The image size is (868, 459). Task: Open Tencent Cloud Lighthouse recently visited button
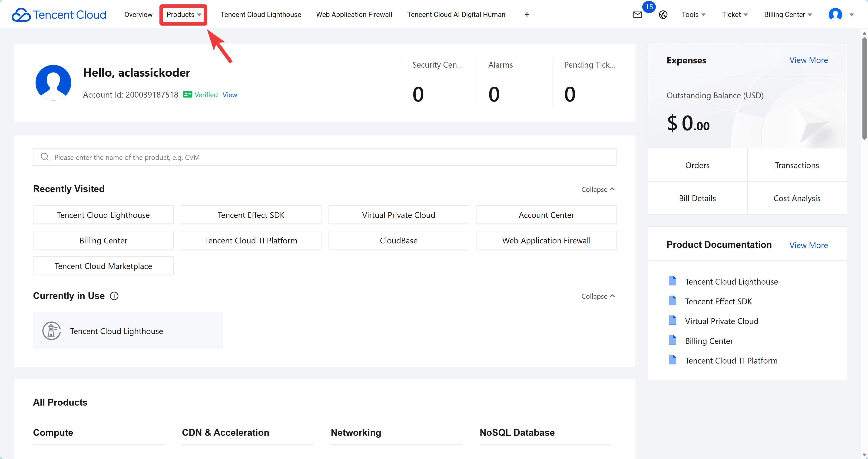103,215
